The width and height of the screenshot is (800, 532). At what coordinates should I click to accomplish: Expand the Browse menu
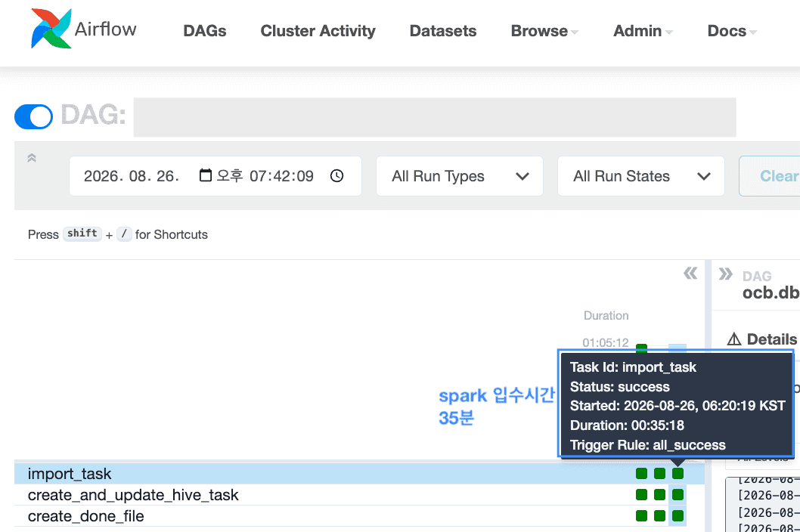click(x=544, y=31)
